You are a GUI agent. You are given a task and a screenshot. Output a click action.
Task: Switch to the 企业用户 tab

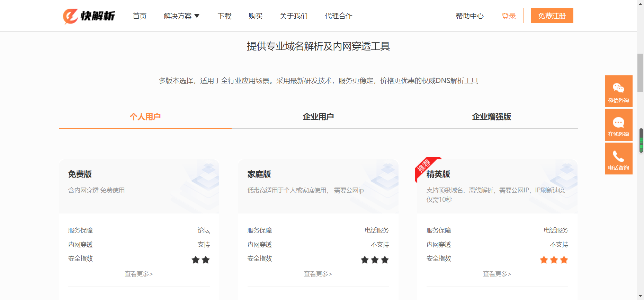point(318,117)
